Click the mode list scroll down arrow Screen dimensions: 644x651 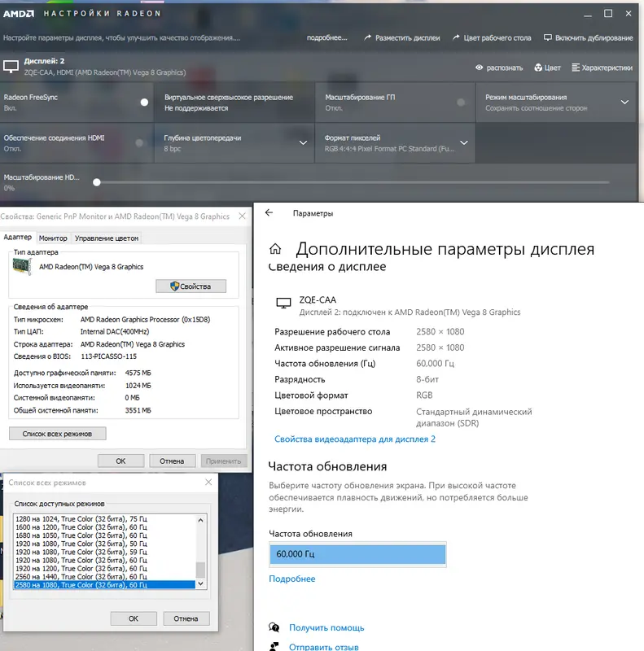click(200, 583)
